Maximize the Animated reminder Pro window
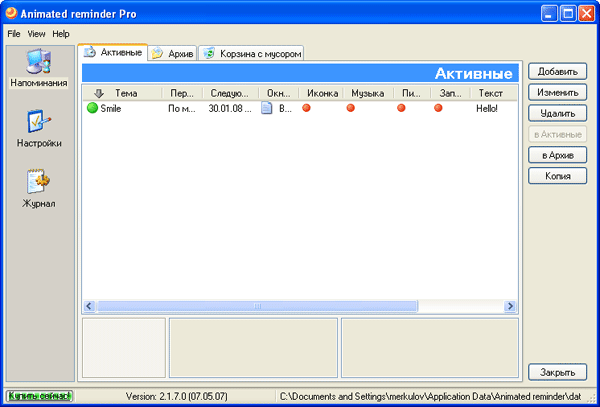 pyautogui.click(x=568, y=14)
